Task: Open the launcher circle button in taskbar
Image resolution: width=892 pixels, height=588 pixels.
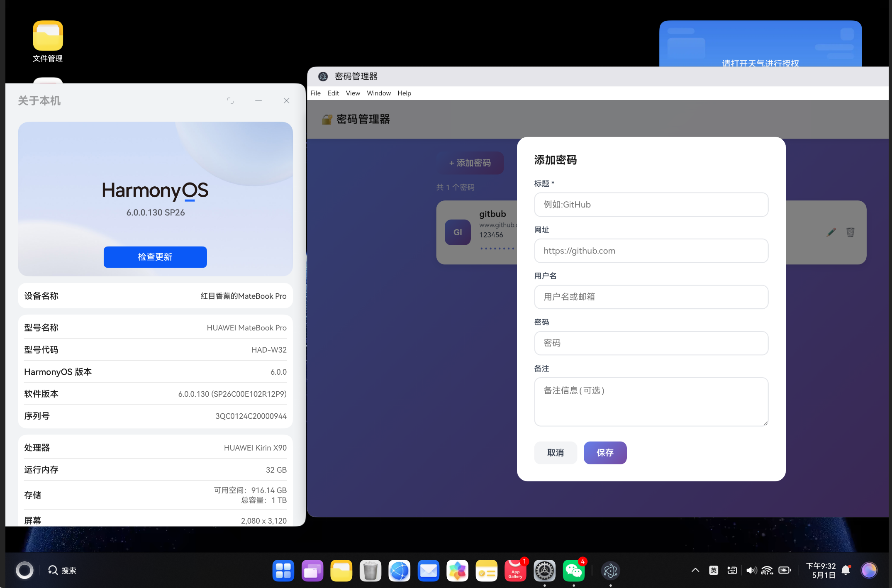Action: (x=24, y=570)
